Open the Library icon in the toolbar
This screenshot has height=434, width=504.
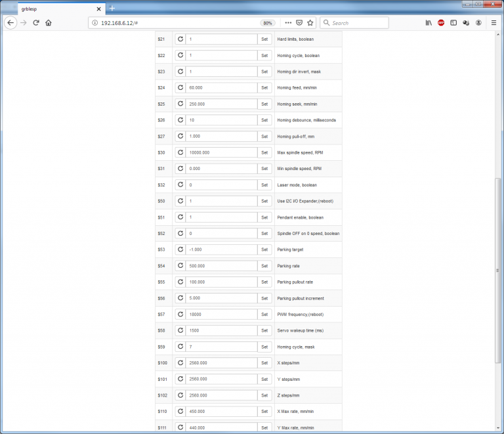(429, 23)
